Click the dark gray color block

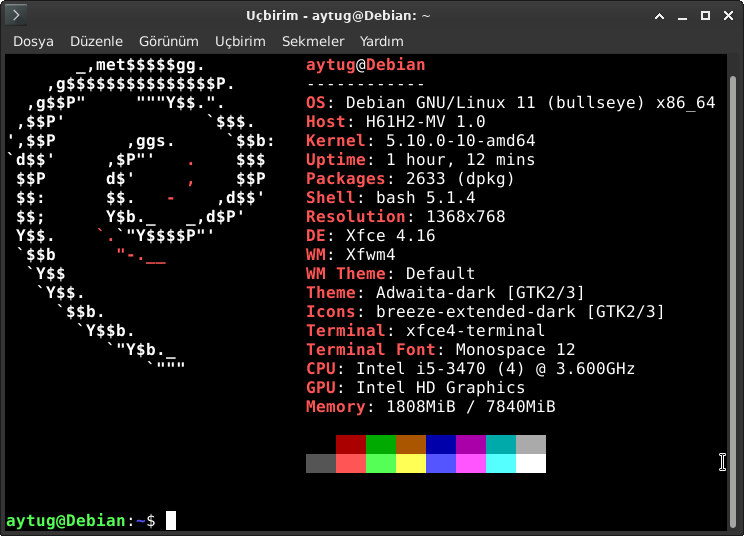pos(321,463)
